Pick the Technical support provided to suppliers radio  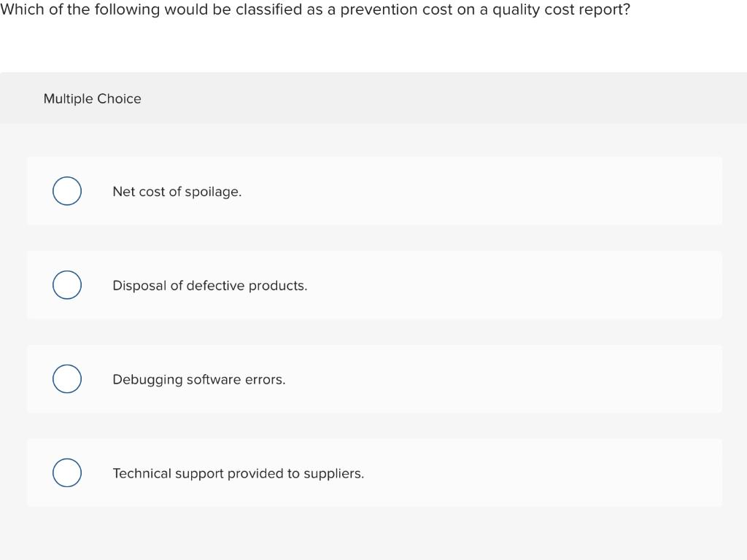66,472
